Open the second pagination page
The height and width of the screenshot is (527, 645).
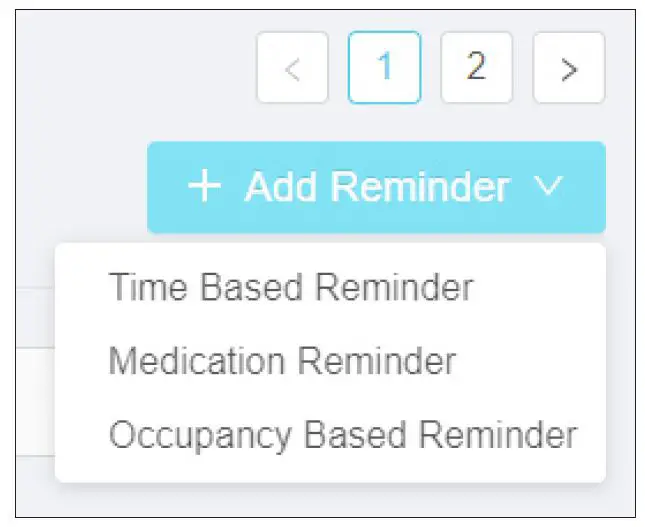pos(476,68)
